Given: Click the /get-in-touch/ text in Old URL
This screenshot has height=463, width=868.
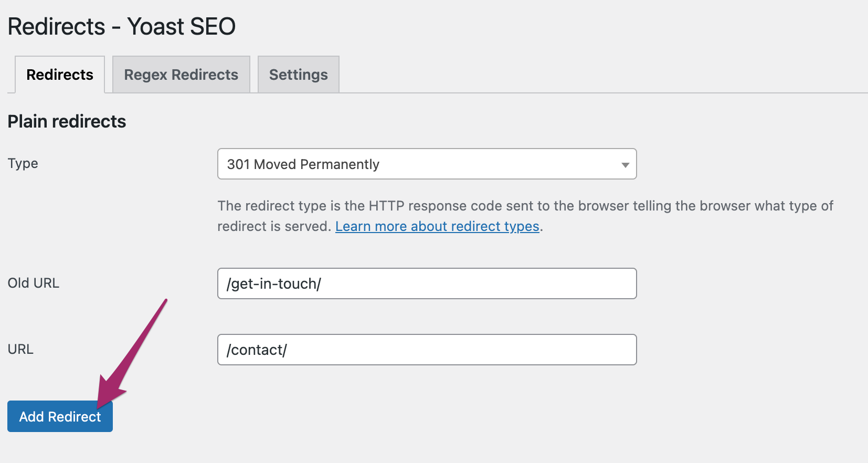Looking at the screenshot, I should coord(274,284).
